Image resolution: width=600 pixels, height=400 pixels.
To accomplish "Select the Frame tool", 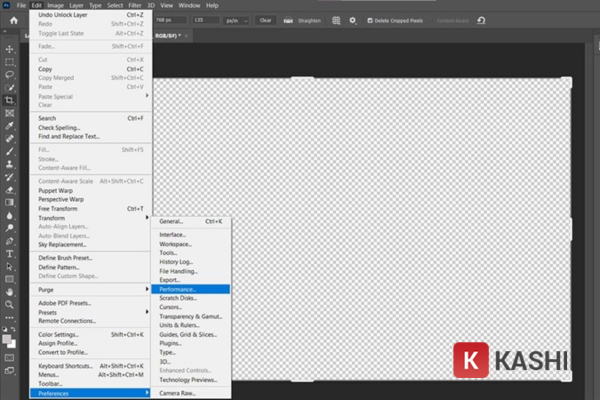I will (x=10, y=113).
